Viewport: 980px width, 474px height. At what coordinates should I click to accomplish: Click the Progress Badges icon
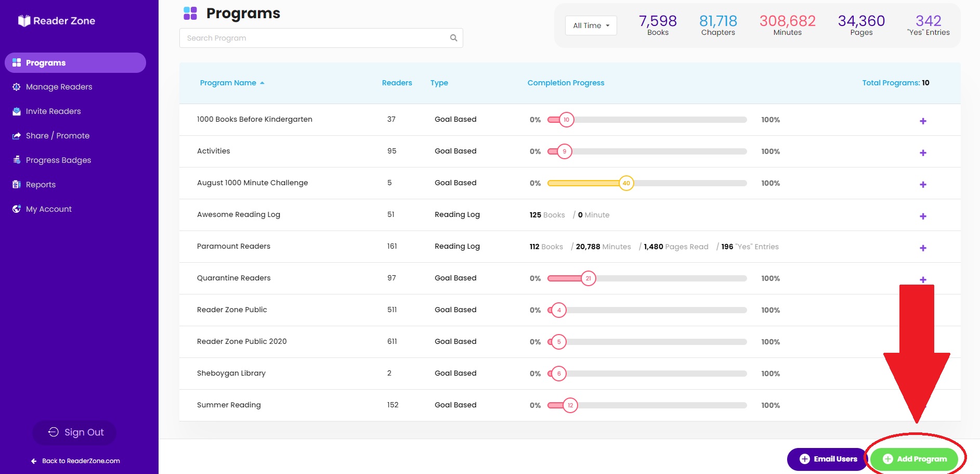[x=17, y=160]
